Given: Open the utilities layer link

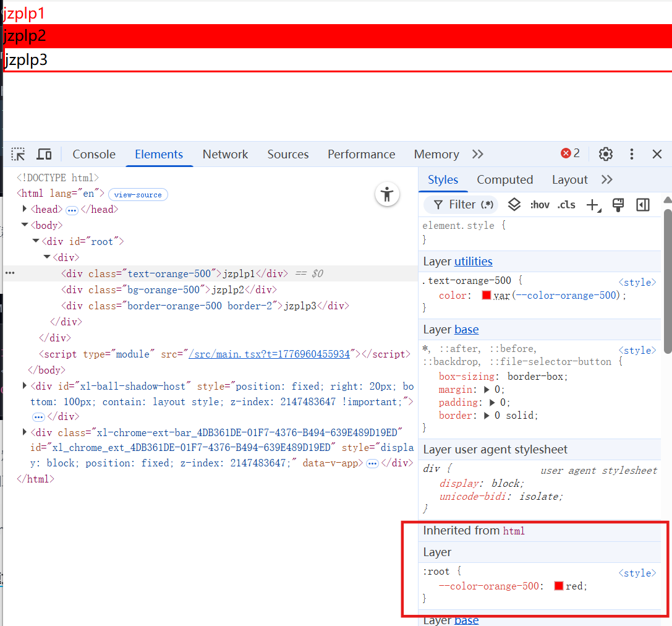Looking at the screenshot, I should click(x=473, y=261).
